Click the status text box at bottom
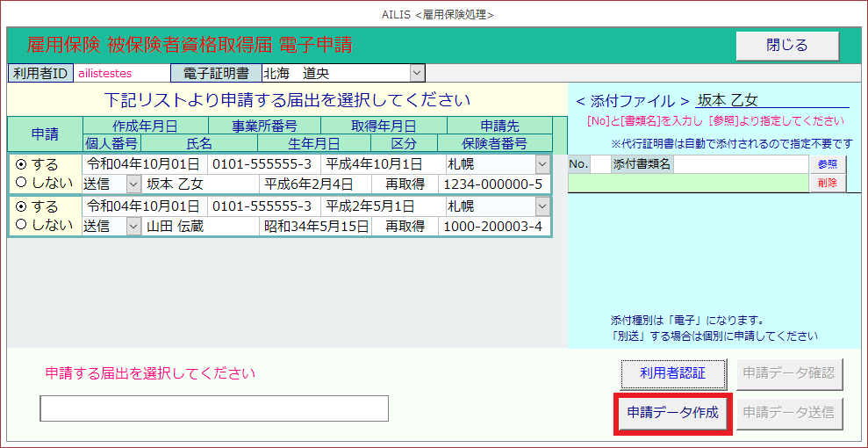868x448 pixels. tap(214, 408)
